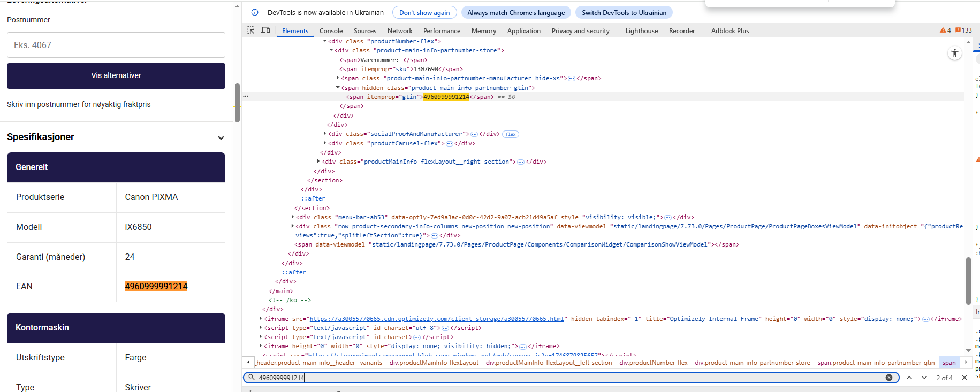980x392 pixels.
Task: Activate the inspect element picker icon
Action: click(250, 30)
